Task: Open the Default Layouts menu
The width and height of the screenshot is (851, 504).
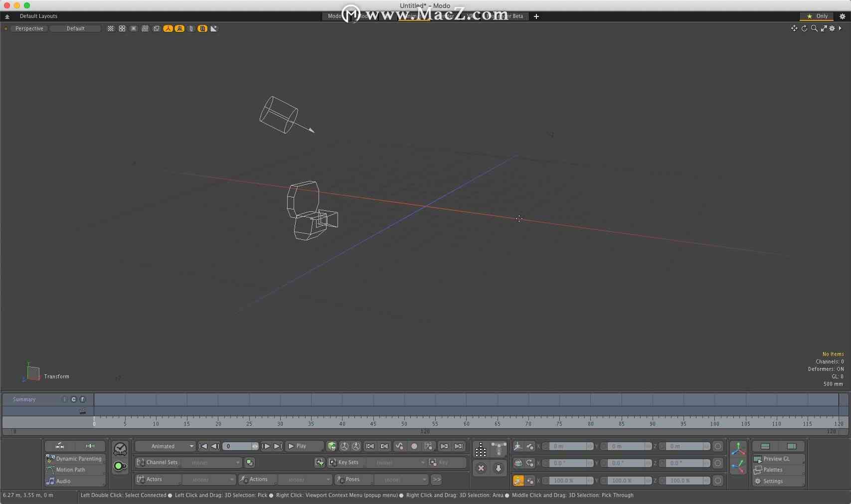Action: tap(38, 16)
